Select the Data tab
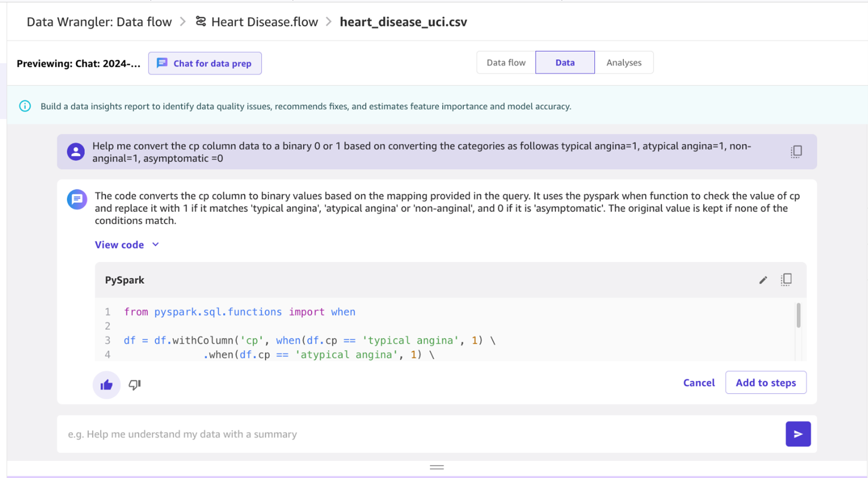 565,63
